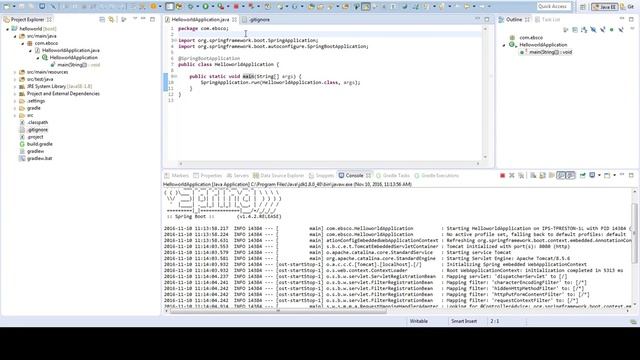Open the Snippets tab
The height and width of the screenshot is (360, 640).
(x=322, y=176)
